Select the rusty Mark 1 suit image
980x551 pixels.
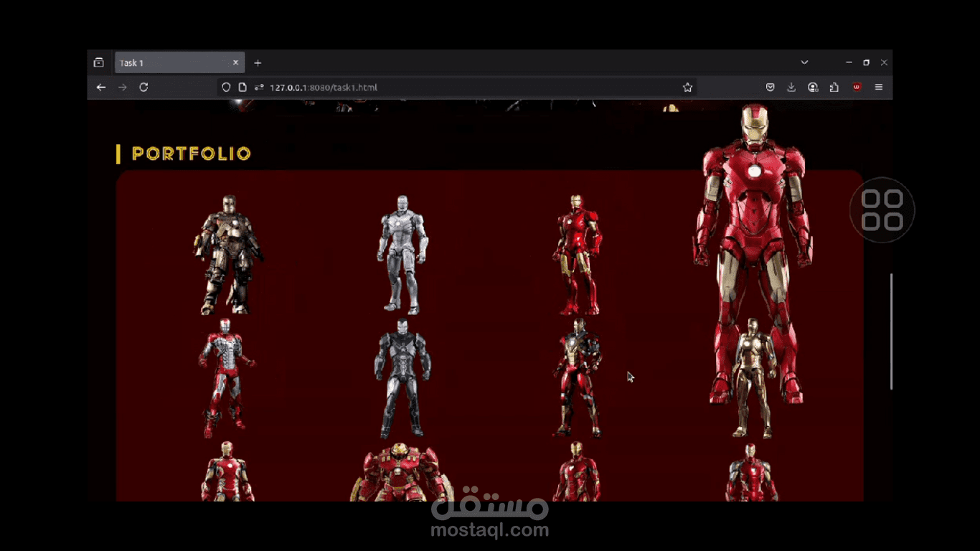point(228,255)
